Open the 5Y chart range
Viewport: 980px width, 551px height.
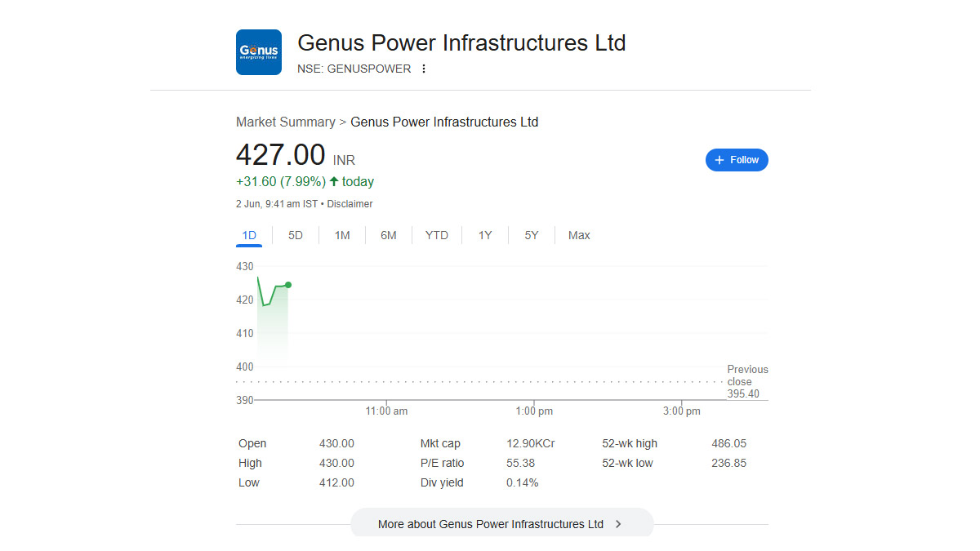point(532,235)
